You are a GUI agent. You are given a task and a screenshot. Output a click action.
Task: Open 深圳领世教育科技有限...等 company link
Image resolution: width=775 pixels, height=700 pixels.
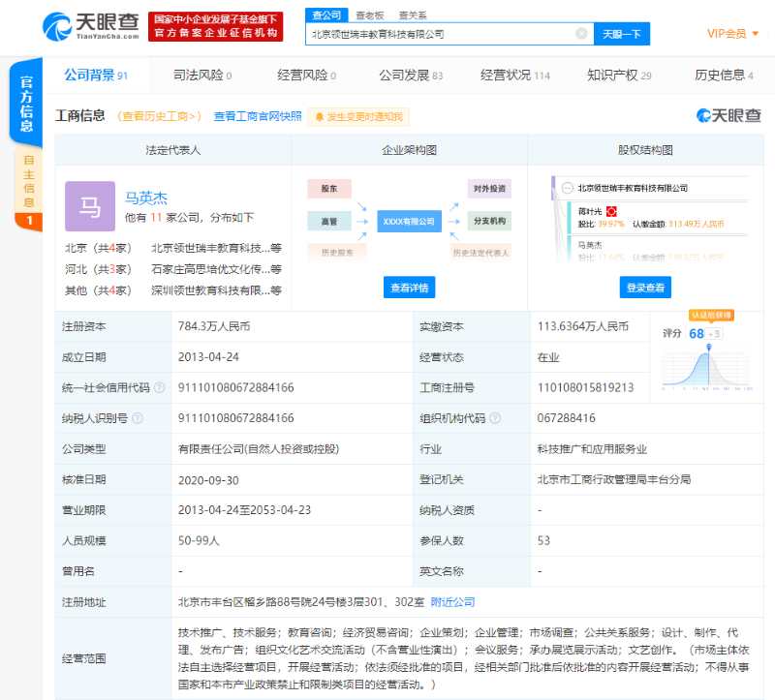(216, 290)
